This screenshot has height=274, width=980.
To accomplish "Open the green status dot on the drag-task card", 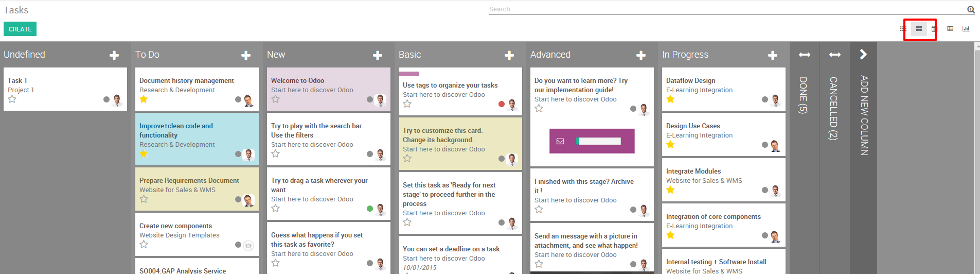I will coord(370,209).
